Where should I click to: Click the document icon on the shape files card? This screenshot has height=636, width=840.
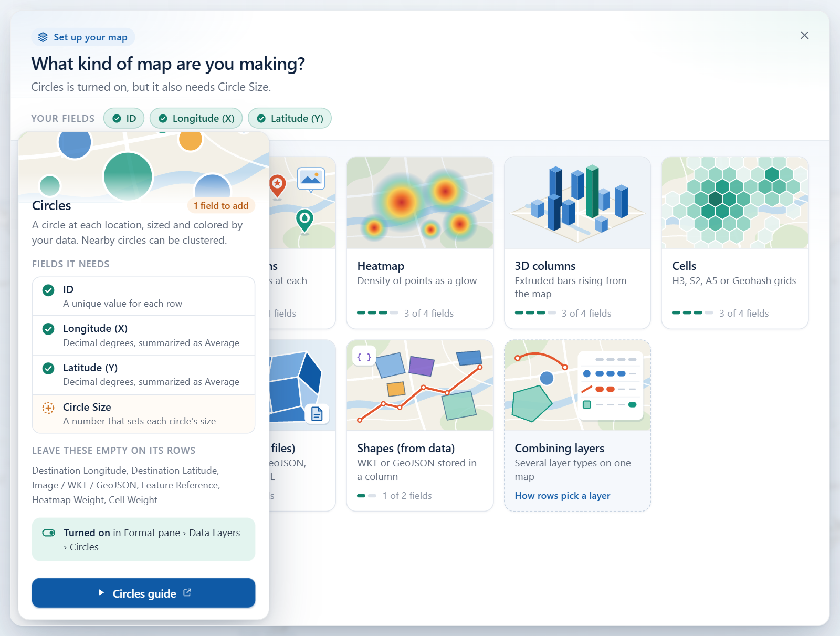(x=317, y=414)
